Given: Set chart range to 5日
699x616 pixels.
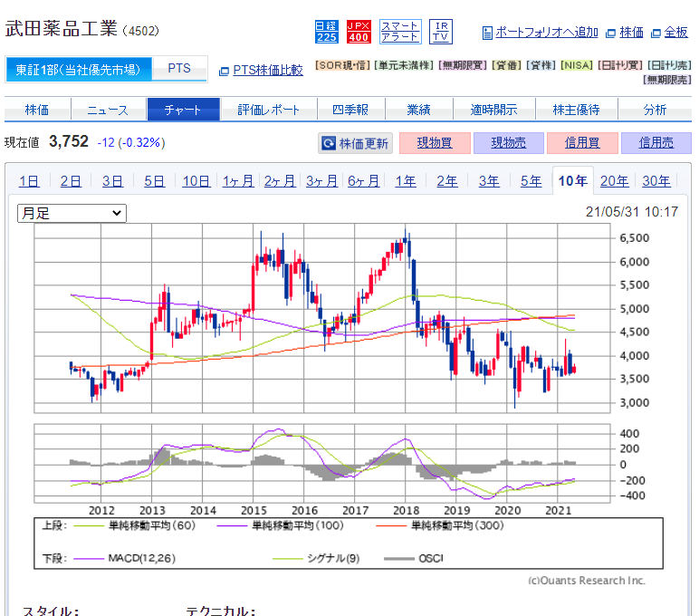Looking at the screenshot, I should [154, 181].
